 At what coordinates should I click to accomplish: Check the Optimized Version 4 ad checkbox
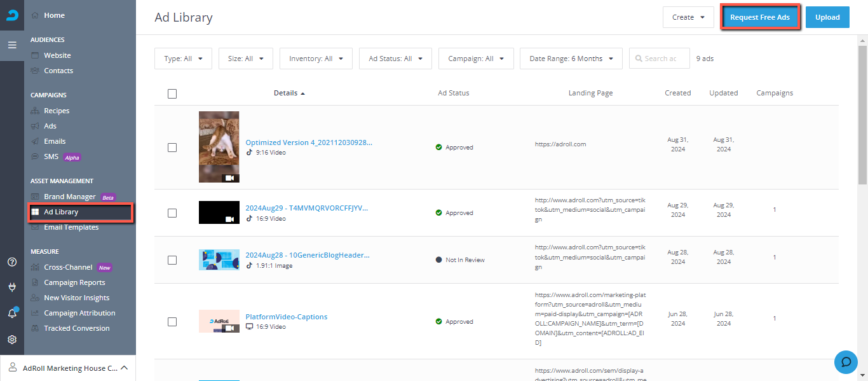pos(172,148)
